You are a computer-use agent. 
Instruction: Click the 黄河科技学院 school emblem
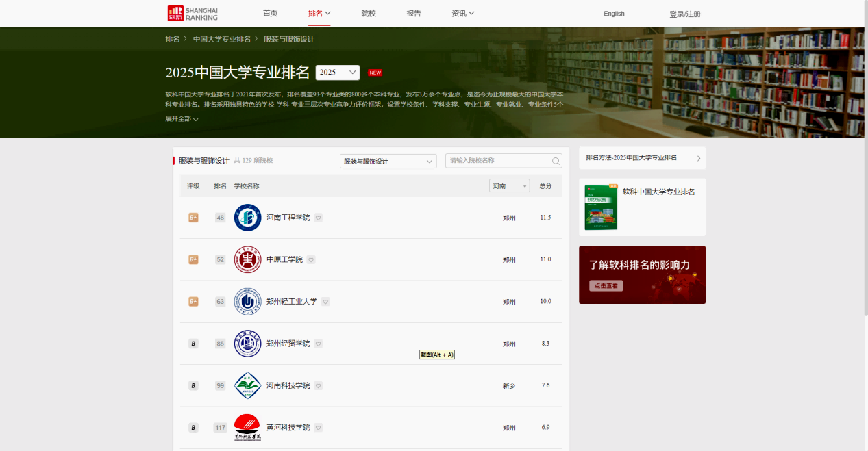pos(247,428)
